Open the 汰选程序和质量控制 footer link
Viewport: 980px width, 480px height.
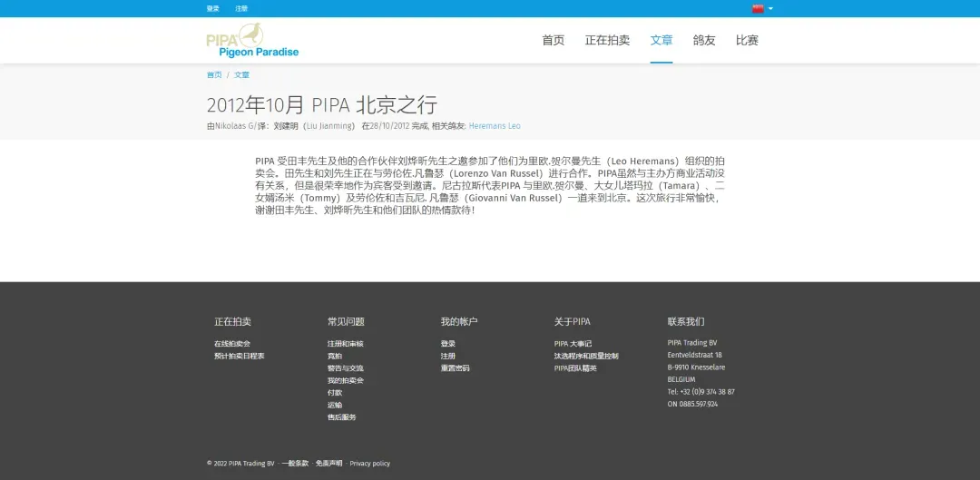pyautogui.click(x=586, y=357)
